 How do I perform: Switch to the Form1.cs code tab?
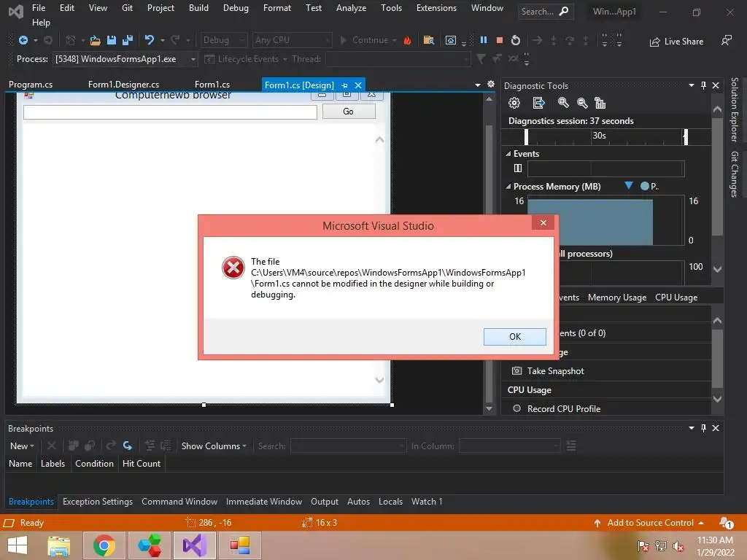pos(212,85)
